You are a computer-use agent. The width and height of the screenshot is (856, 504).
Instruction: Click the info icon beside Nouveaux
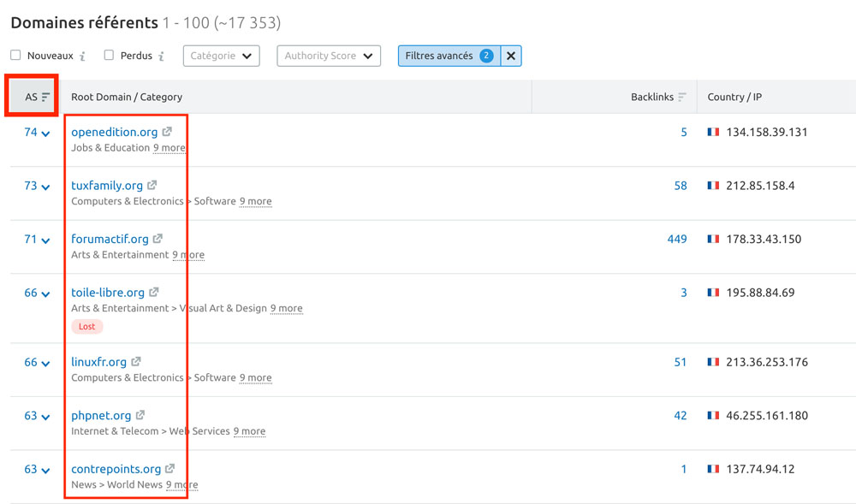click(82, 56)
